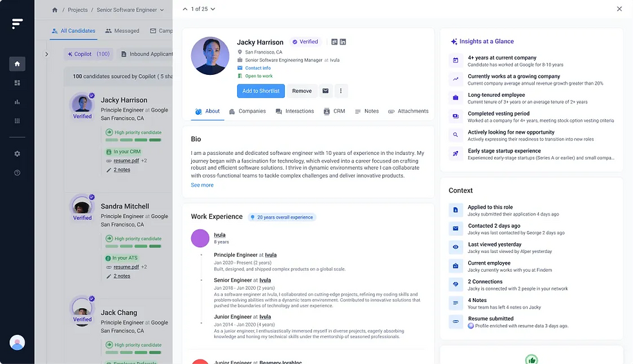
Task: Open the settings gear in sidebar
Action: (17, 154)
